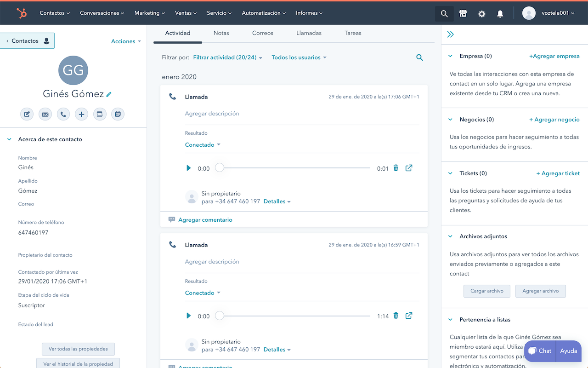Collapse the Empresa (0) section
This screenshot has width=588, height=368.
pyautogui.click(x=450, y=56)
